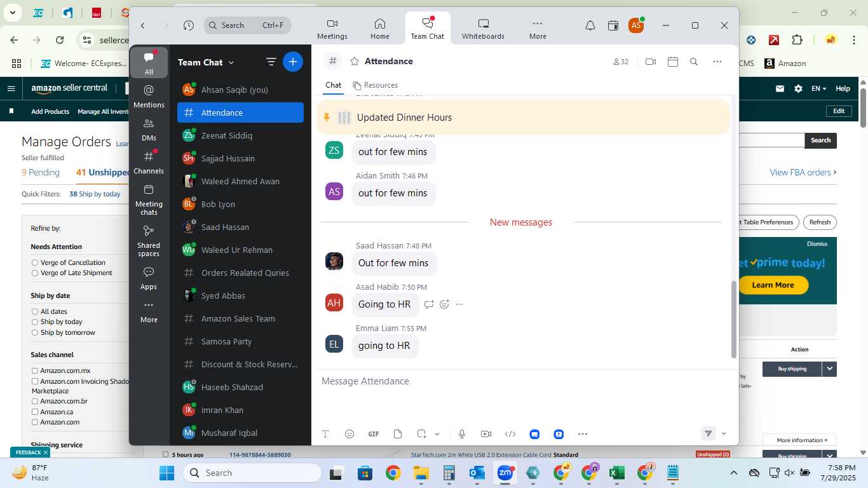Screen dimensions: 868x488
Task: Click the blue plus new chat button
Action: [x=293, y=62]
